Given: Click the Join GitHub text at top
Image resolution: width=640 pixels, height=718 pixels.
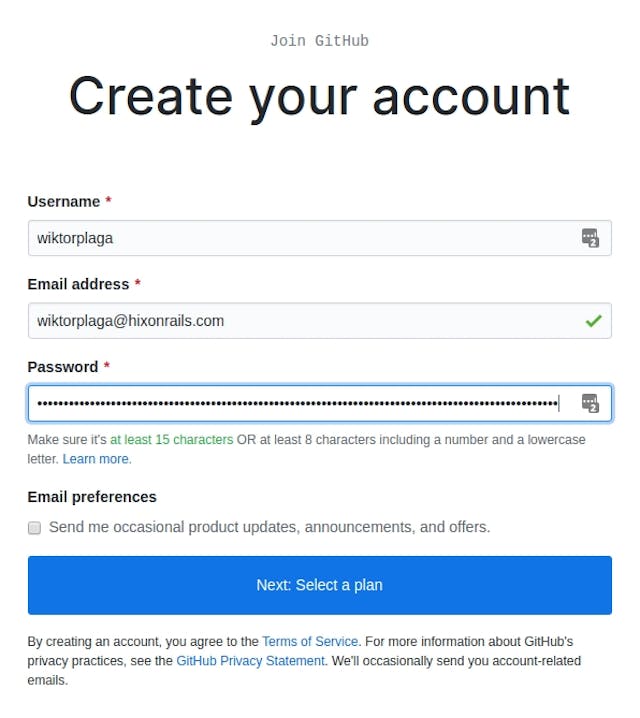Looking at the screenshot, I should click(319, 41).
